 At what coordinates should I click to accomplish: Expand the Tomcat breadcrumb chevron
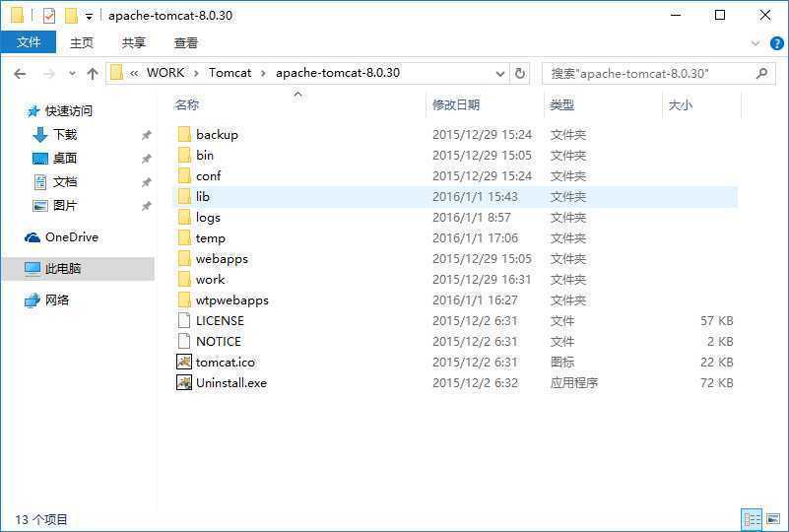pyautogui.click(x=263, y=74)
